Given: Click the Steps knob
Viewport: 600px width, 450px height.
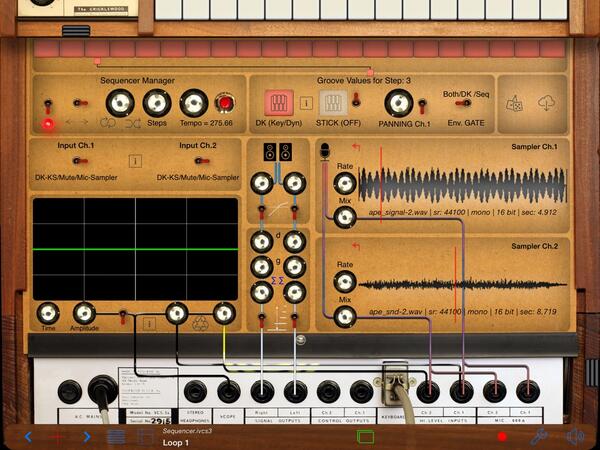Looking at the screenshot, I should pyautogui.click(x=157, y=103).
